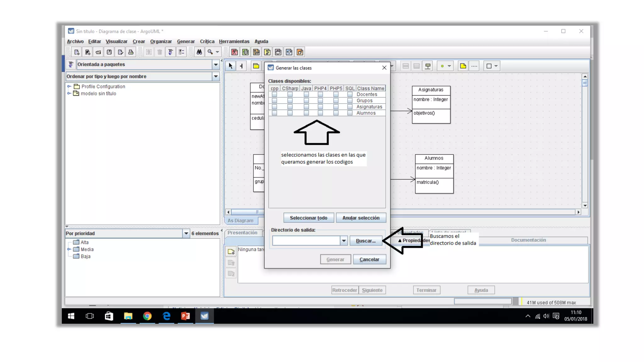This screenshot has height=362, width=644.
Task: Enable SQL checkbox for Alumnos row
Action: pyautogui.click(x=350, y=113)
